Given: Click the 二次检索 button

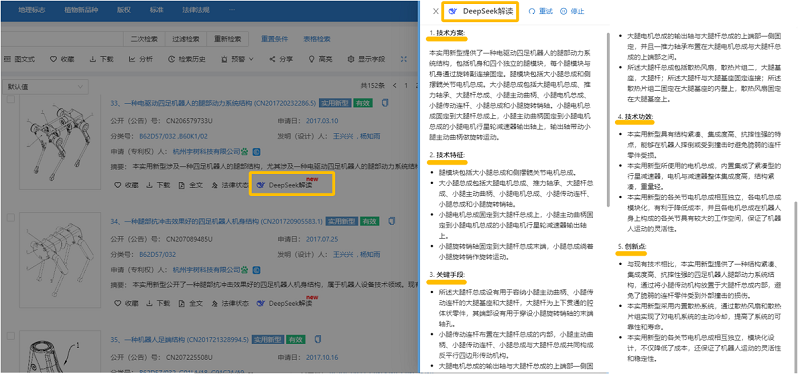Looking at the screenshot, I should click(x=144, y=39).
